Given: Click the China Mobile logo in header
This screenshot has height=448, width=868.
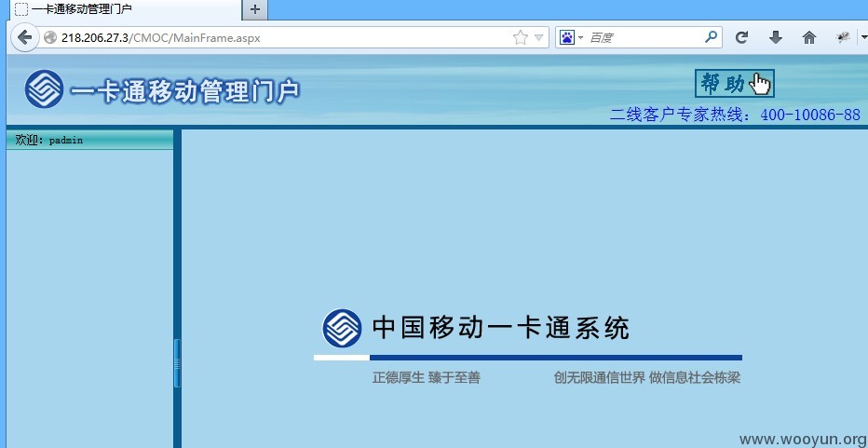Looking at the screenshot, I should pos(44,88).
